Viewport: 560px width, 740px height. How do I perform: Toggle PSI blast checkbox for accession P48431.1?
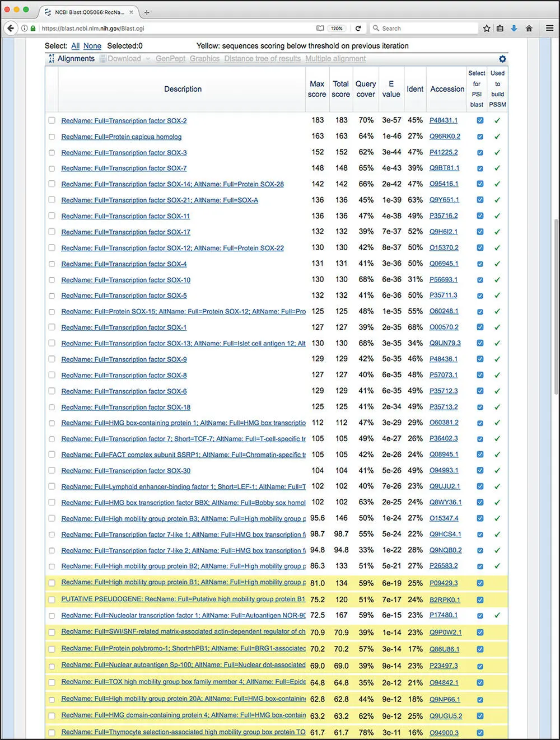[480, 120]
